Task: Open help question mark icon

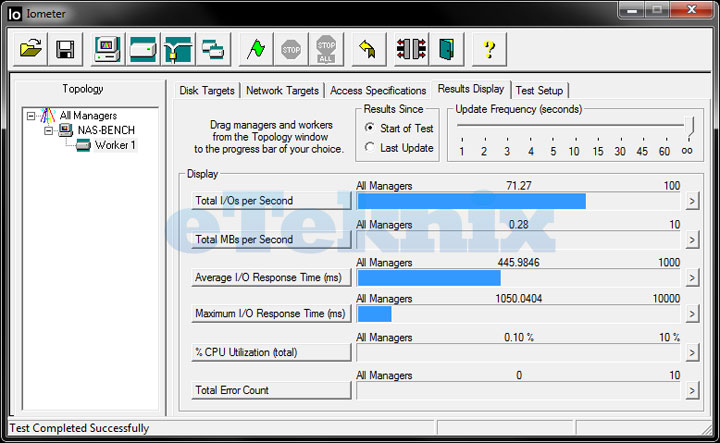Action: click(x=489, y=49)
